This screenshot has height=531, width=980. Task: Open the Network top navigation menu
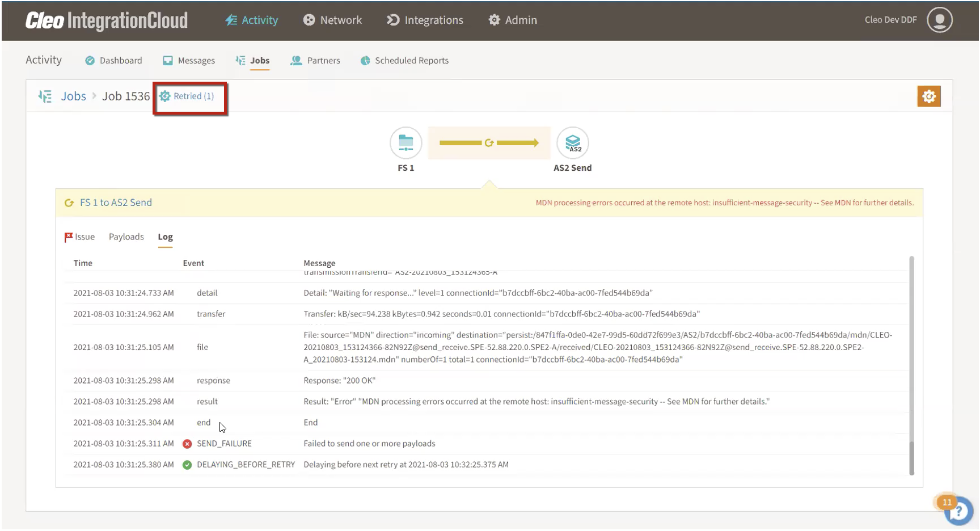pyautogui.click(x=332, y=20)
